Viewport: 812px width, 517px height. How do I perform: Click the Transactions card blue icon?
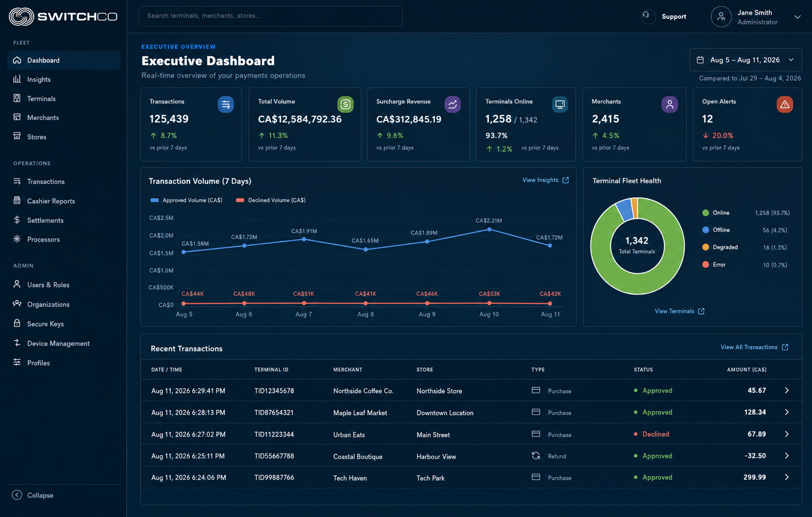[x=226, y=104]
